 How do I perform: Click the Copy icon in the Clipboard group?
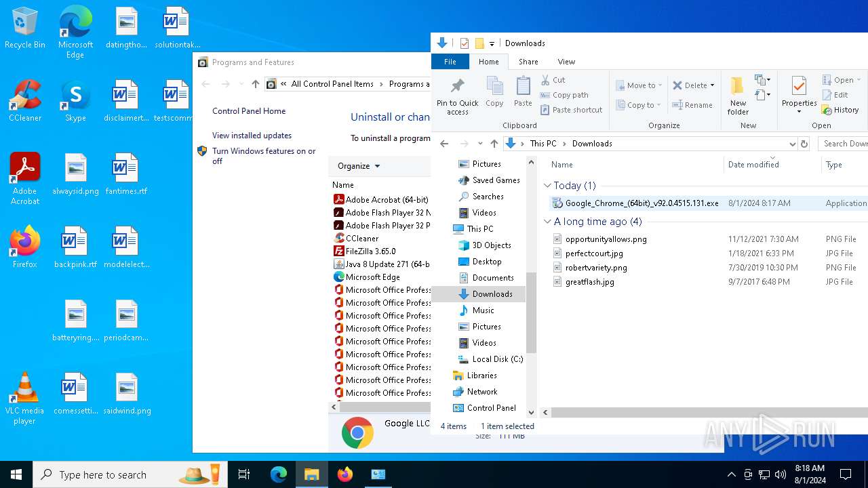[x=494, y=91]
